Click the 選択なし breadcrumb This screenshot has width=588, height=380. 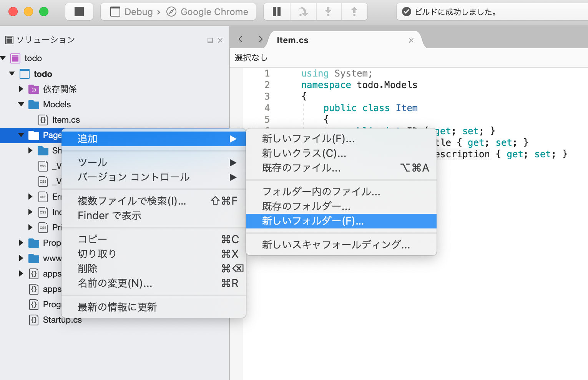251,58
